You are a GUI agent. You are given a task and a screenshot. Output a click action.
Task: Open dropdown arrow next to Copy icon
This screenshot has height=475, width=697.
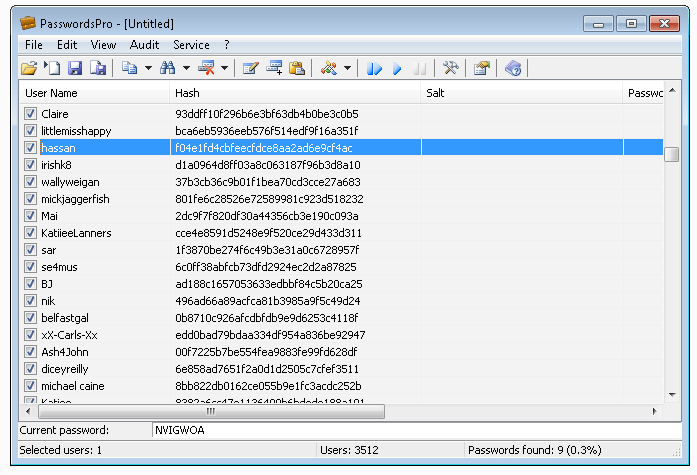148,68
